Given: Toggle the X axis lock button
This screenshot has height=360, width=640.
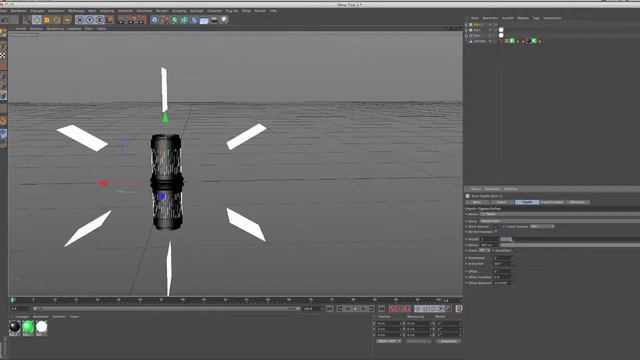Looking at the screenshot, I should tap(80, 20).
